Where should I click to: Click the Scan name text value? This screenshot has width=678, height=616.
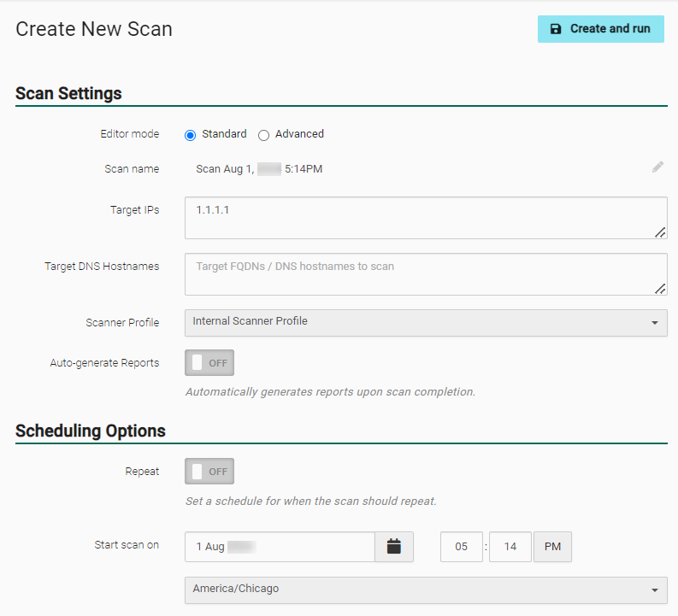point(259,169)
